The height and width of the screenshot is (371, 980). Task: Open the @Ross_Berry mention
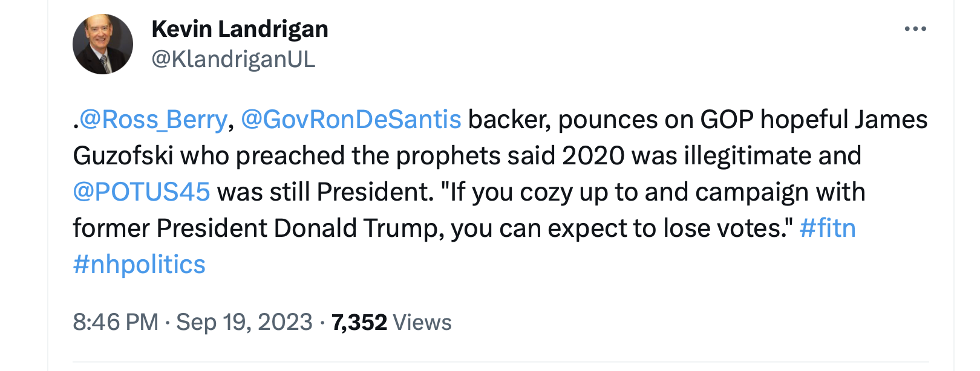[153, 120]
